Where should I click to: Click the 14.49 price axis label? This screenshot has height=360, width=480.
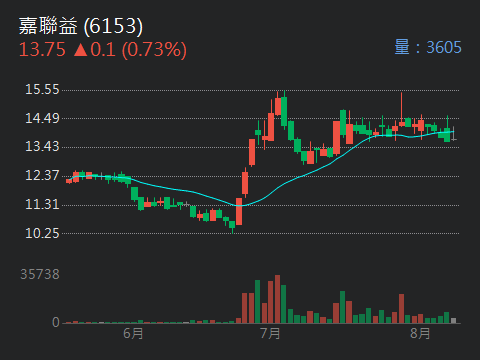click(42, 118)
